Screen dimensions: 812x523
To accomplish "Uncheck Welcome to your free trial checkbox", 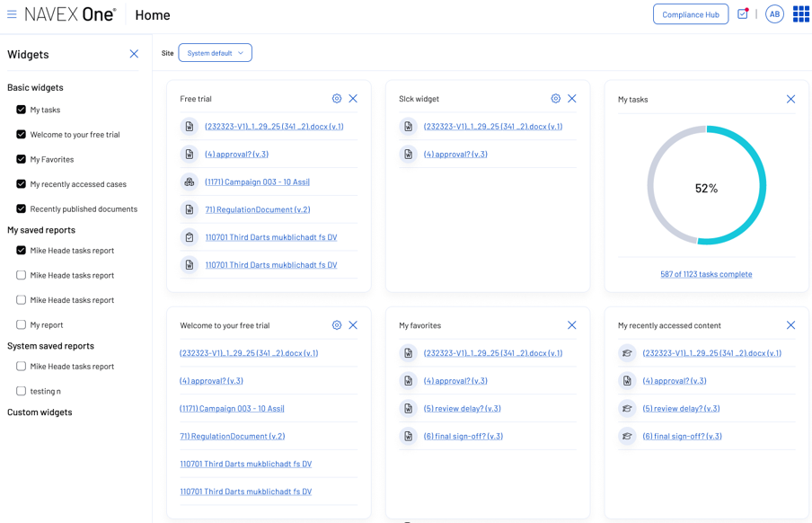I will click(x=22, y=134).
